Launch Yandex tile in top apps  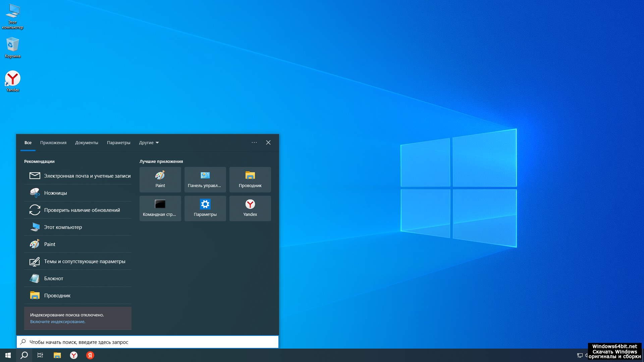(250, 208)
